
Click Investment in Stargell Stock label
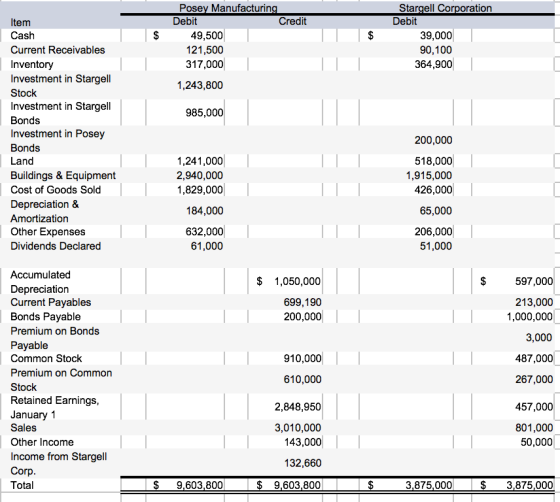coord(60,86)
